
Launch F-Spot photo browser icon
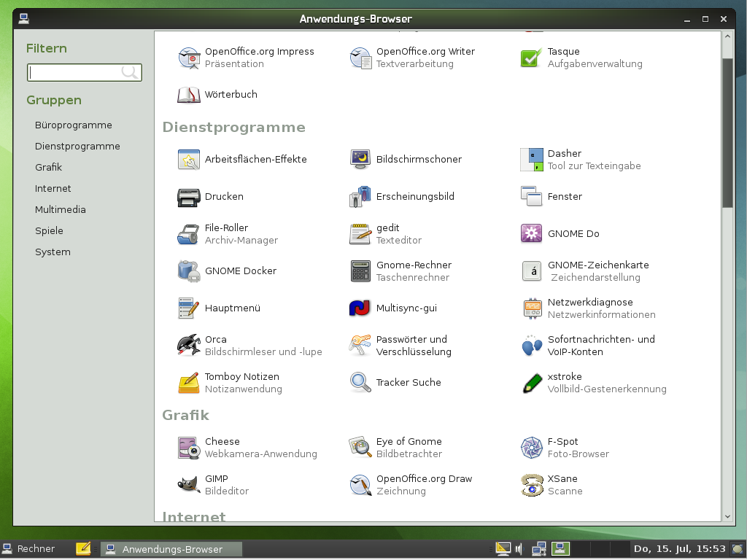[x=532, y=448]
